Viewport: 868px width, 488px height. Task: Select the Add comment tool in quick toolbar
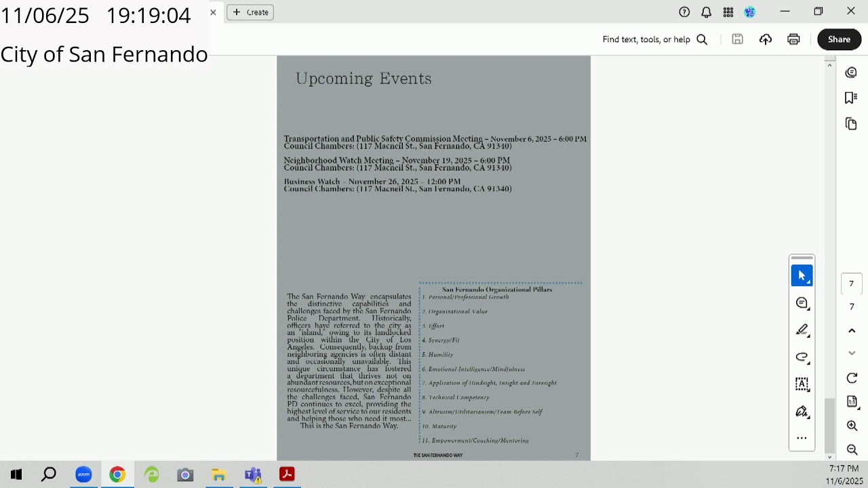pyautogui.click(x=802, y=303)
